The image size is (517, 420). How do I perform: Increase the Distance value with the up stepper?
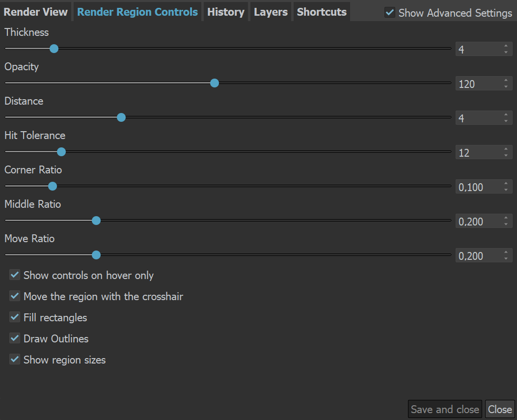(506, 115)
